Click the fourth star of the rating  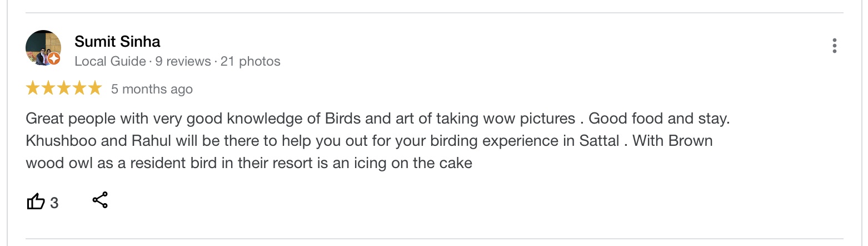click(79, 88)
